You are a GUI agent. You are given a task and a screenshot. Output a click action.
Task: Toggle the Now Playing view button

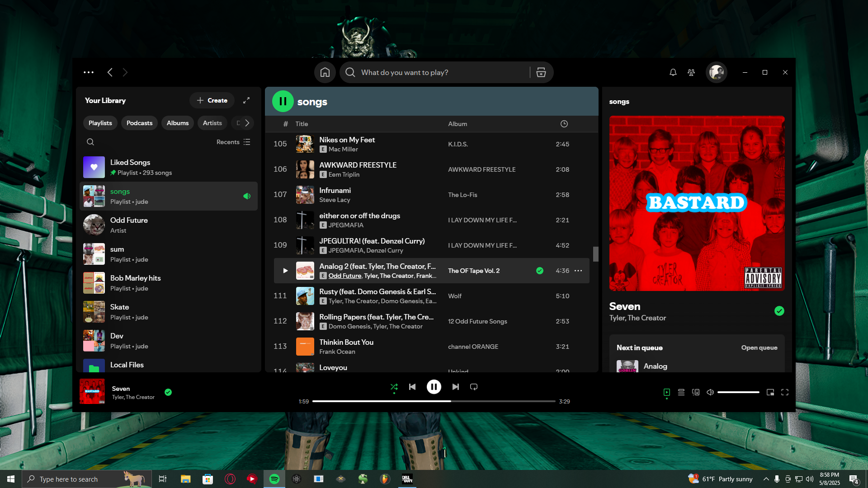point(666,392)
